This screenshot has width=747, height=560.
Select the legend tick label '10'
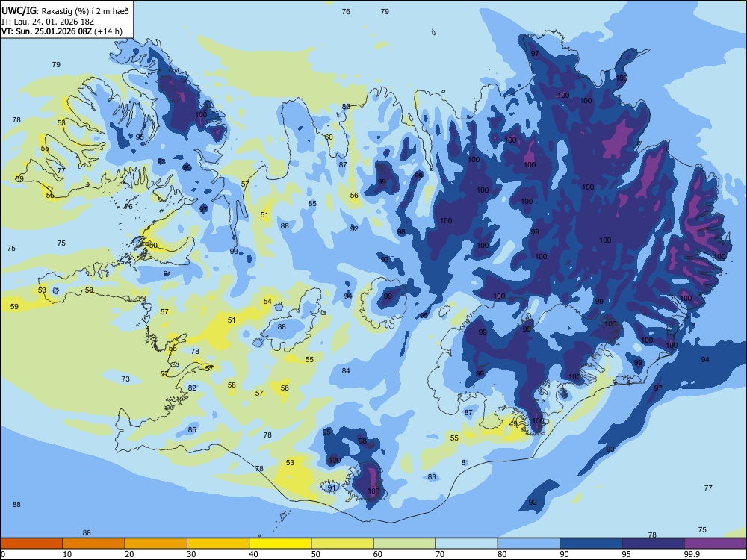point(67,554)
